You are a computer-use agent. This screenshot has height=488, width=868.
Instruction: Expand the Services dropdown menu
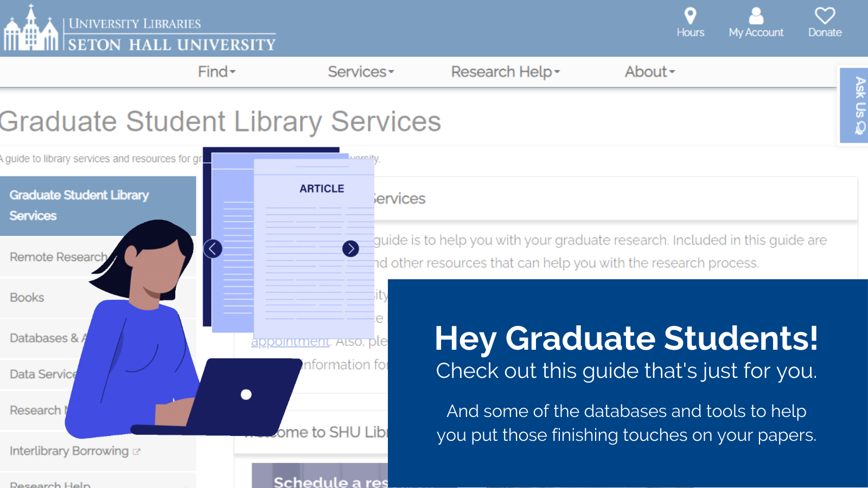click(x=361, y=72)
